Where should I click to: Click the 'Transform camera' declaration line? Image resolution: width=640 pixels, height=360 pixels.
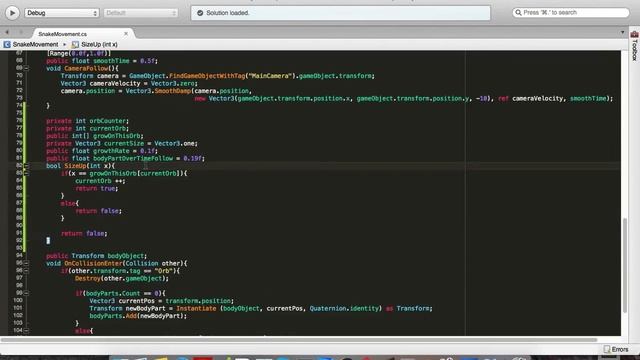pyautogui.click(x=217, y=76)
